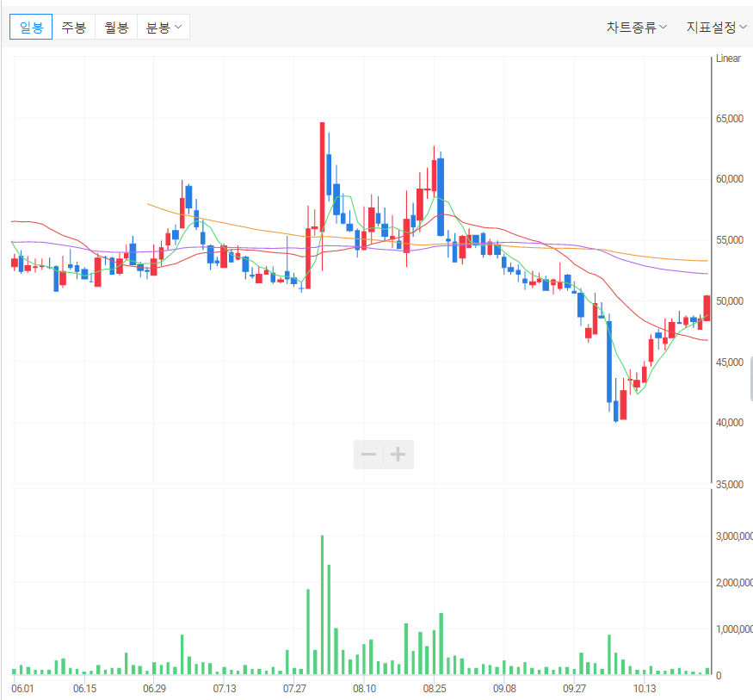Select the 일봉 daily chart tab
Viewport: 753px width, 700px height.
[31, 27]
